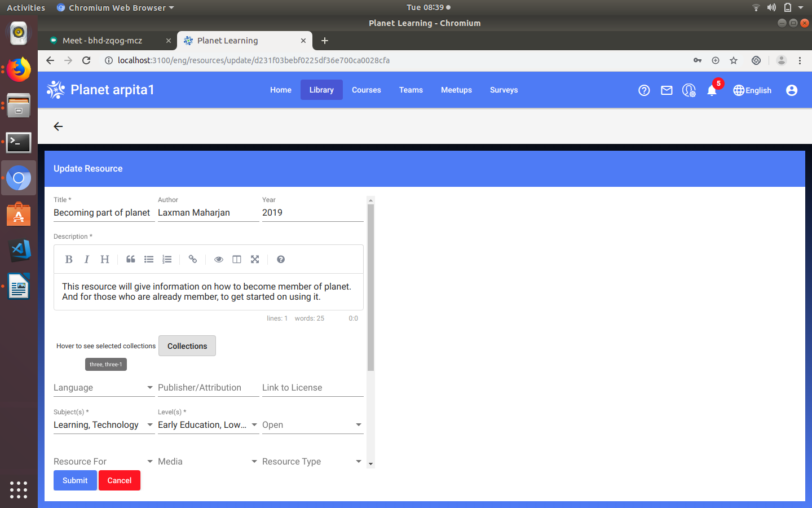Create a numbered list in description
This screenshot has height=508, width=812.
(x=166, y=259)
